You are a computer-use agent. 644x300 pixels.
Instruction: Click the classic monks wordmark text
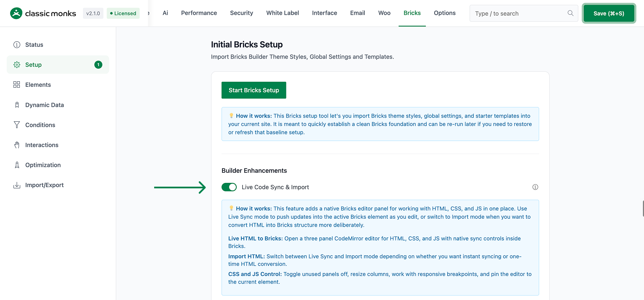pos(51,13)
